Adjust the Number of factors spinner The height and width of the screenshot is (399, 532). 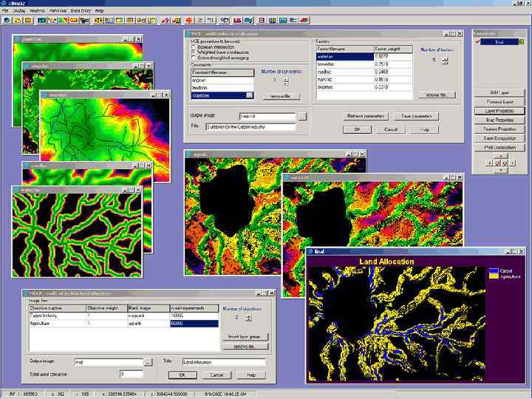point(445,61)
